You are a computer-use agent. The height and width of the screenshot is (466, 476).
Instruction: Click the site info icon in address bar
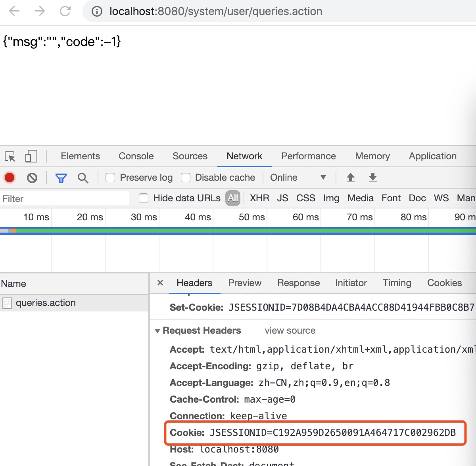coord(97,11)
